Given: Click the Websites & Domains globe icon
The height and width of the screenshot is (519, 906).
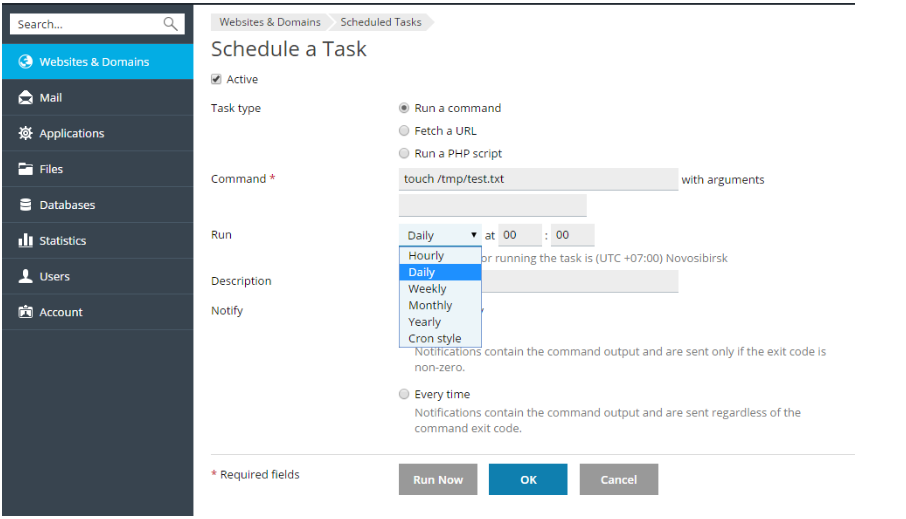Looking at the screenshot, I should click(x=25, y=61).
